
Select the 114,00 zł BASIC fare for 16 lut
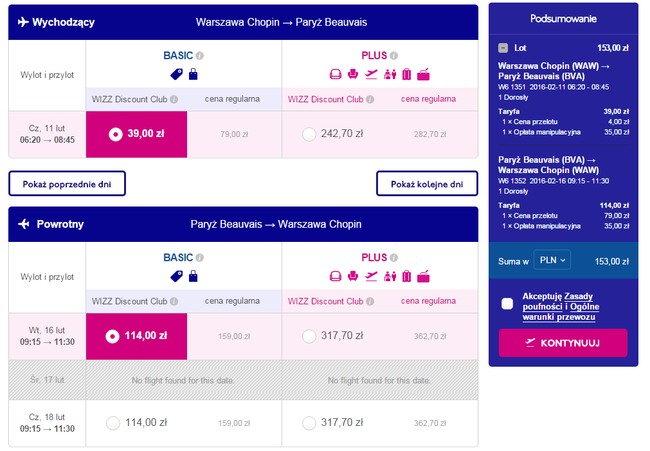tap(113, 335)
